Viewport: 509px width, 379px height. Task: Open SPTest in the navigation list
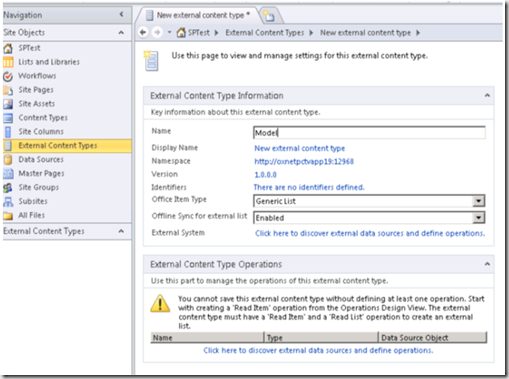(29, 48)
